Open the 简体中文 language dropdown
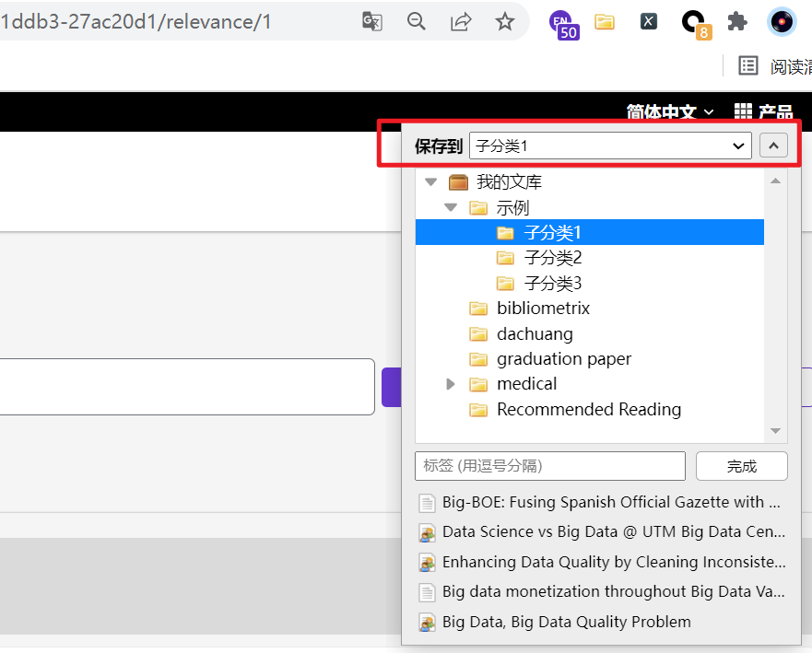The height and width of the screenshot is (653, 812). (670, 111)
